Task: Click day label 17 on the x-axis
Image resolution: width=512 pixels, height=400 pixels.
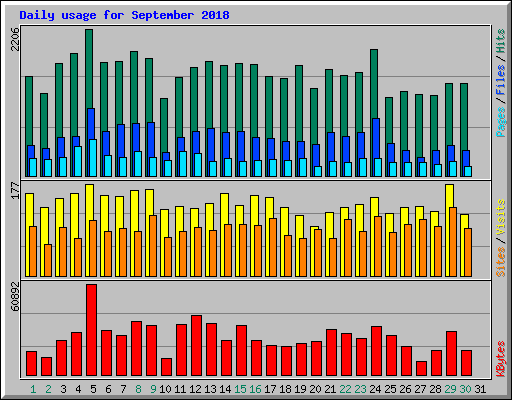Action: pos(270,389)
